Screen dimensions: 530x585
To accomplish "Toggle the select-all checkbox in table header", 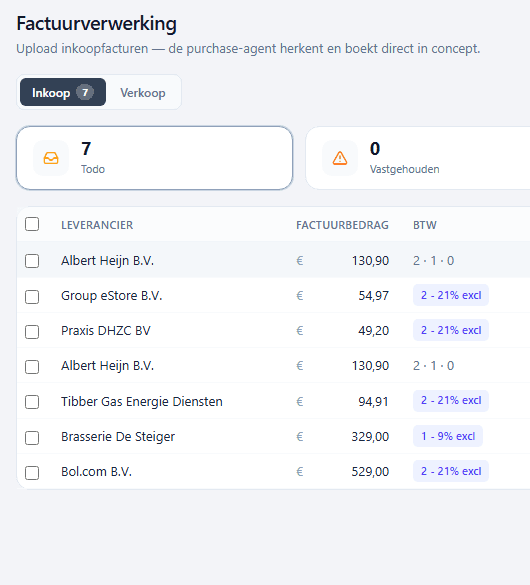I will (32, 224).
